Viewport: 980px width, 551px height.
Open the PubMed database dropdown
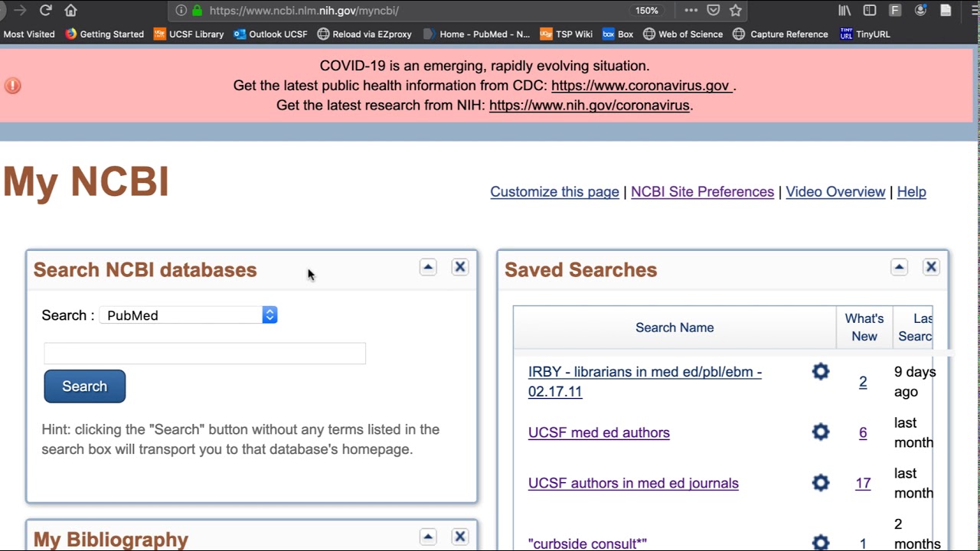pyautogui.click(x=188, y=315)
